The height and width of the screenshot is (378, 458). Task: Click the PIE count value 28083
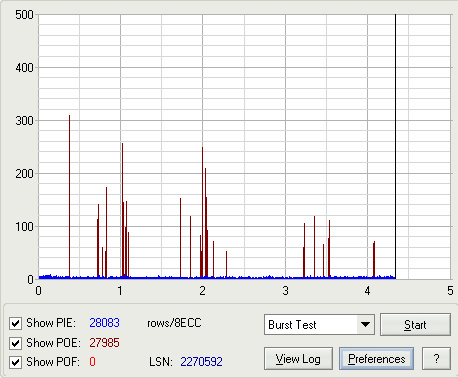tap(104, 323)
